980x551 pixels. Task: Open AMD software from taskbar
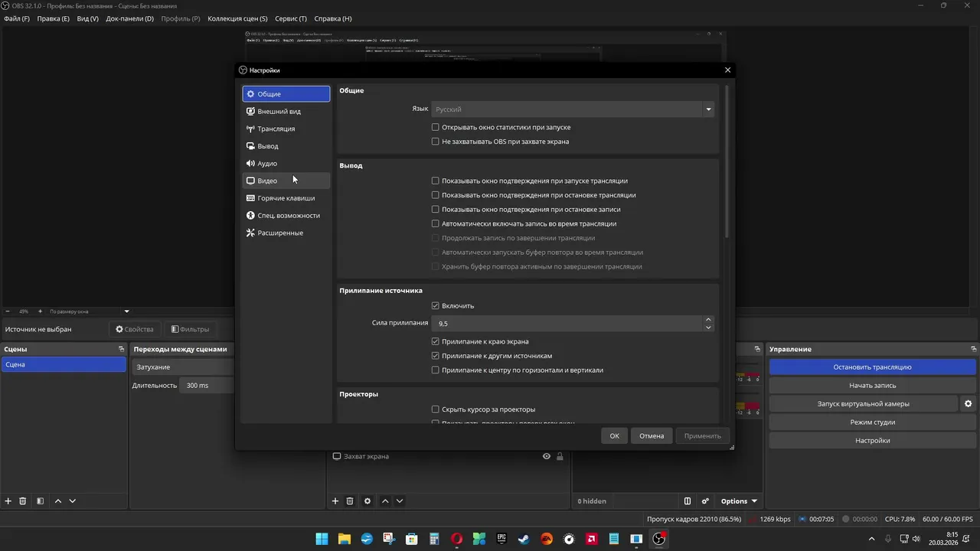[591, 539]
